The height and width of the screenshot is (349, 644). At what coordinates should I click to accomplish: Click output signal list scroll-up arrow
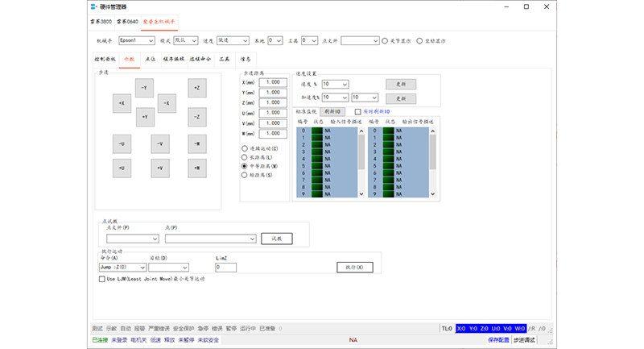point(433,131)
